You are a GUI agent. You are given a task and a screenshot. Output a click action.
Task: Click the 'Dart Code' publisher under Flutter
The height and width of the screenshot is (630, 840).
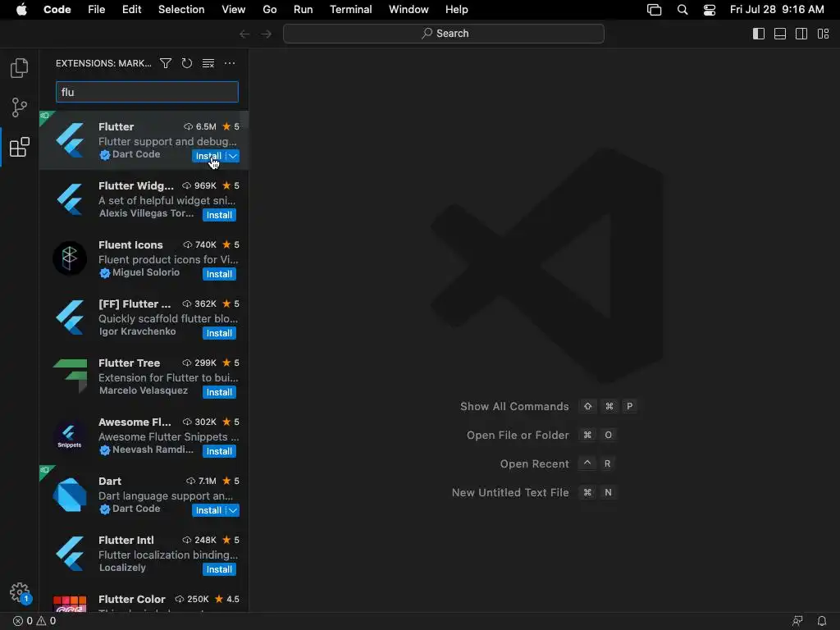pos(136,154)
